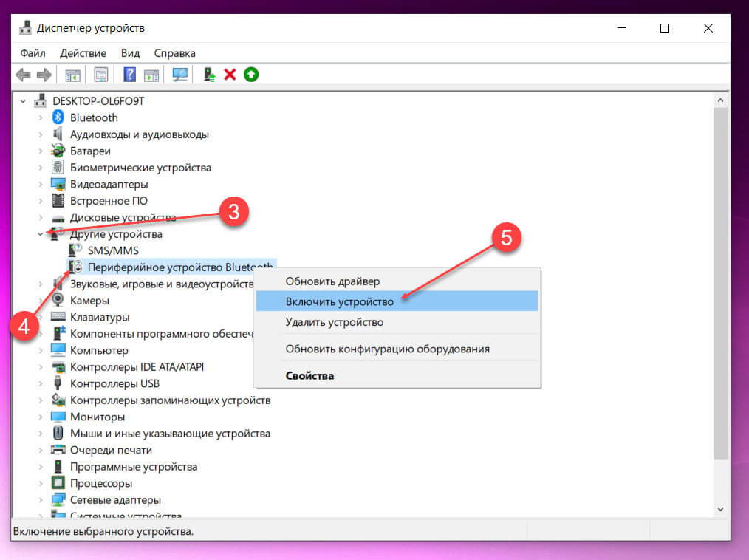Expand the Процессоры category
Image resolution: width=749 pixels, height=560 pixels.
pyautogui.click(x=41, y=483)
